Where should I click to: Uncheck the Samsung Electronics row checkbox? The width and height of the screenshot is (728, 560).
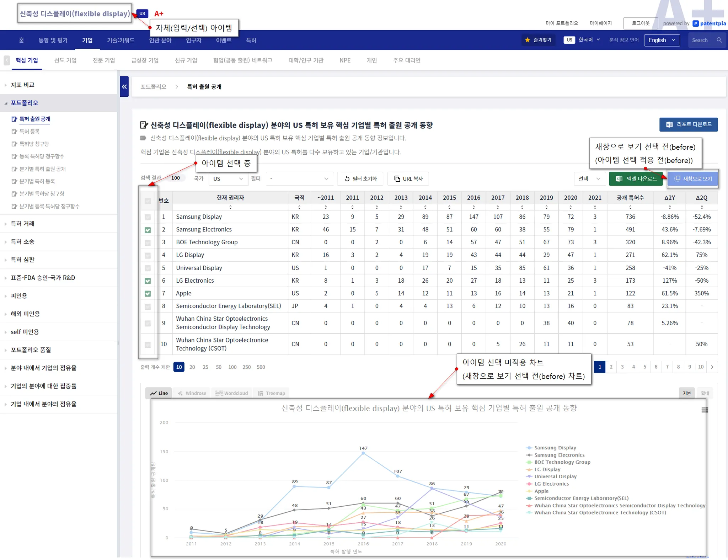[148, 230]
